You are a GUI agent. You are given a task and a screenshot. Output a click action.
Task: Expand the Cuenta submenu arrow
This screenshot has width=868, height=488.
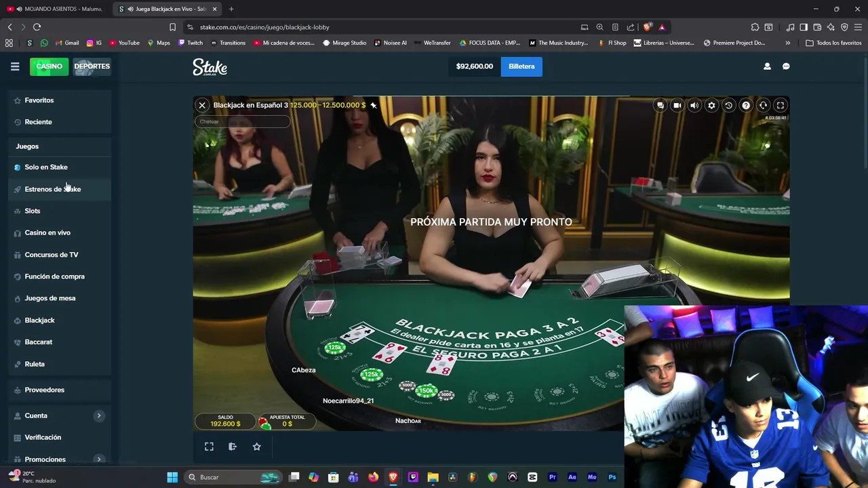(x=99, y=415)
